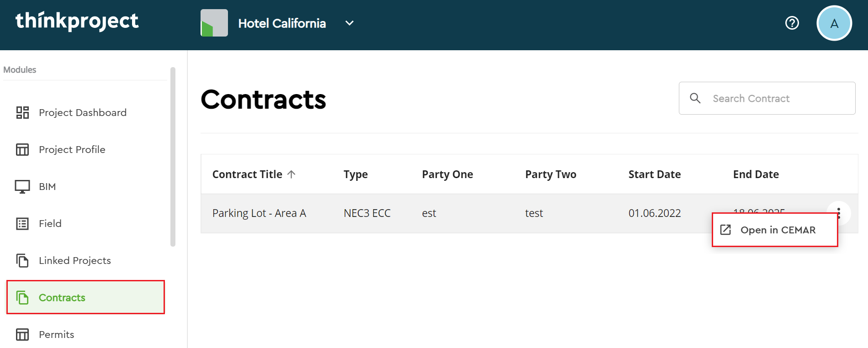Image resolution: width=868 pixels, height=348 pixels.
Task: Click the user avatar labeled A
Action: 834,23
